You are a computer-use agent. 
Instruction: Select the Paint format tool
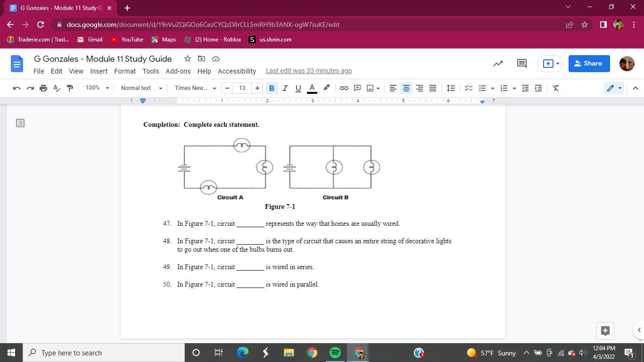coord(70,88)
